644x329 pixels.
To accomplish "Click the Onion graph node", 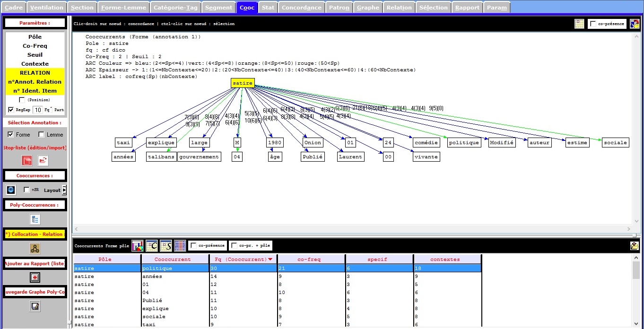I will pyautogui.click(x=313, y=142).
